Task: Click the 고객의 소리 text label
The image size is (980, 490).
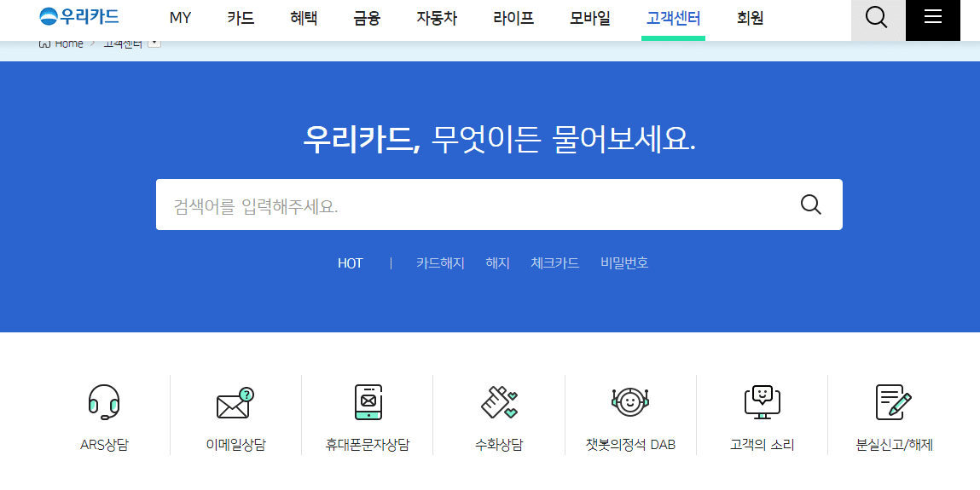Action: [762, 445]
